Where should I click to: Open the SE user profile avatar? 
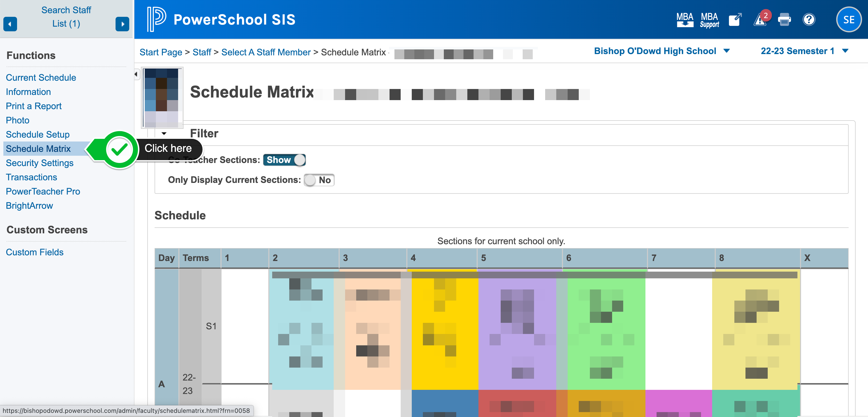848,20
